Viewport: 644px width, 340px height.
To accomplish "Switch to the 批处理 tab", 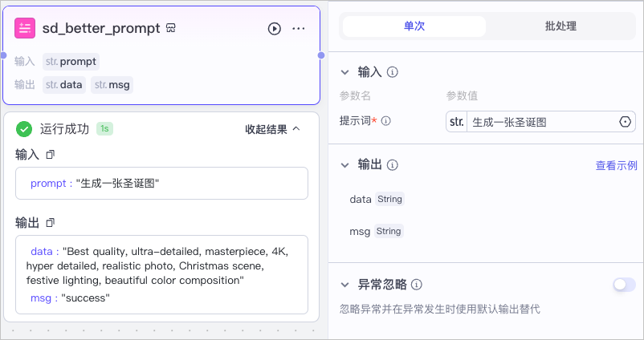I will tap(560, 26).
